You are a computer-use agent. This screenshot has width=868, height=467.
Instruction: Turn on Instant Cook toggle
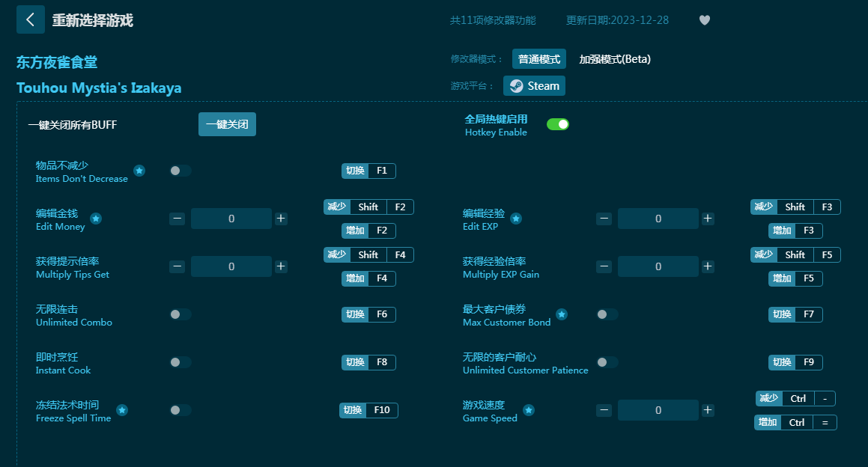tap(180, 362)
